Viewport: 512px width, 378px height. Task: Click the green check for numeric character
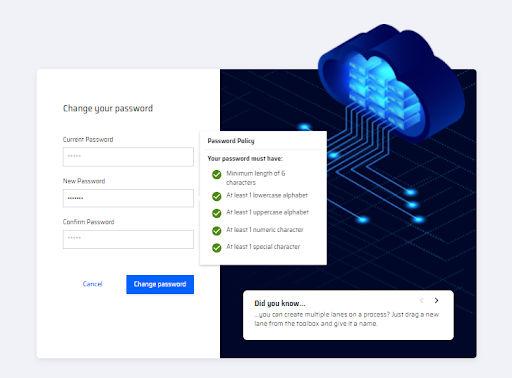(217, 231)
